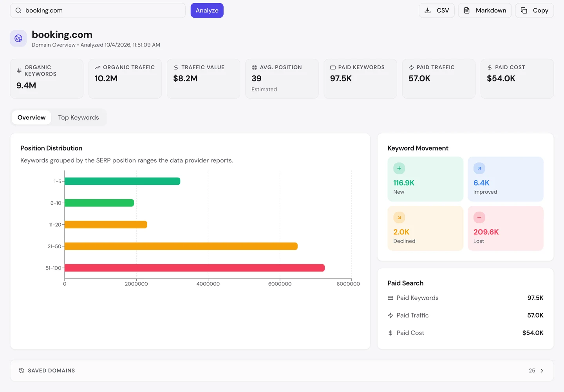Click the Position Distribution heading
Viewport: 564px width, 392px height.
click(51, 148)
